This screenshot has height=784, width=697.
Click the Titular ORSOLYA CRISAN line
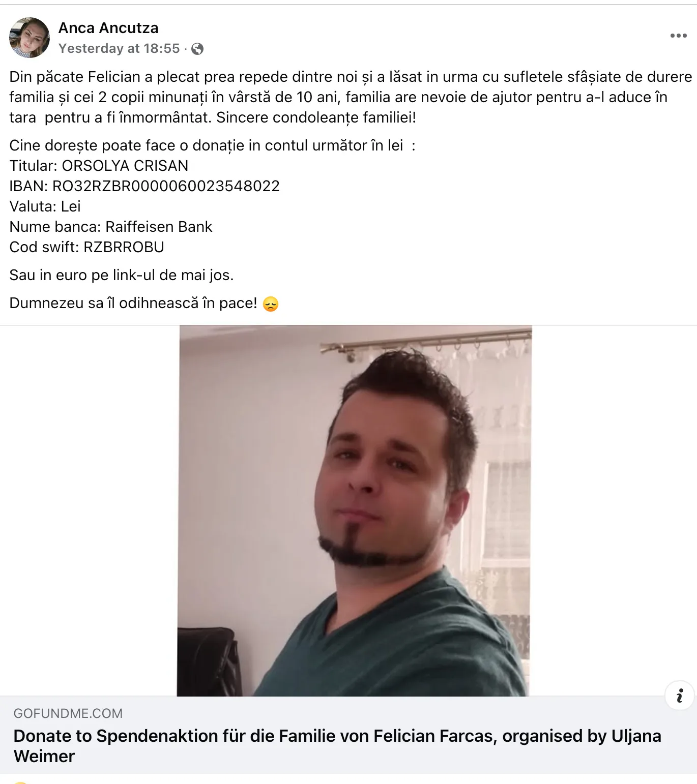point(99,166)
